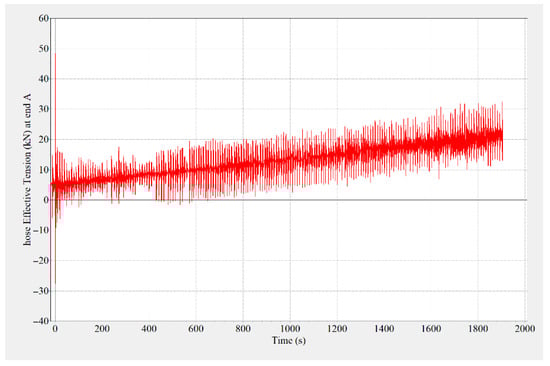Image resolution: width=550 pixels, height=366 pixels.
Task: Click the x-axis value 1400
Action: 384,328
